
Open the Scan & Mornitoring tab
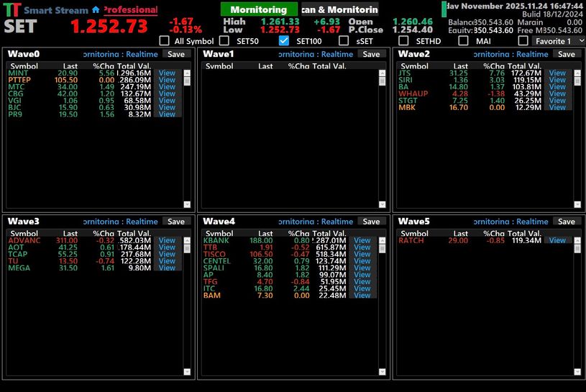pyautogui.click(x=339, y=10)
